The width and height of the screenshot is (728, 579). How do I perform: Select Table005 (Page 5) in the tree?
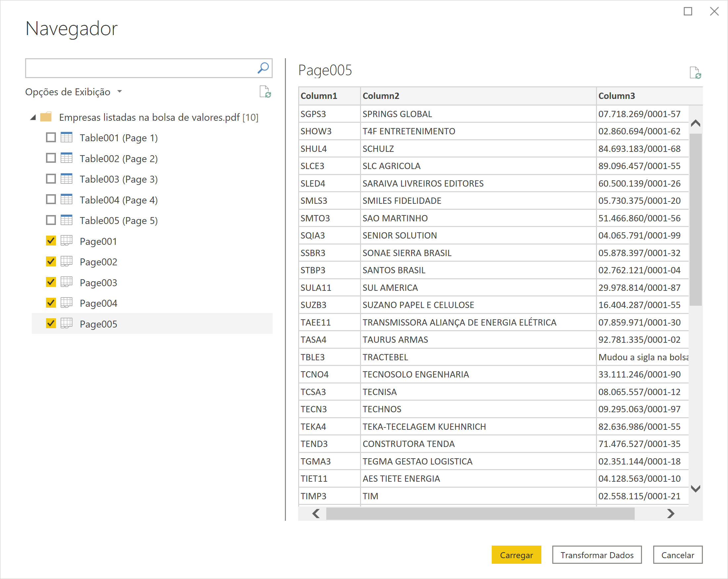tap(118, 220)
